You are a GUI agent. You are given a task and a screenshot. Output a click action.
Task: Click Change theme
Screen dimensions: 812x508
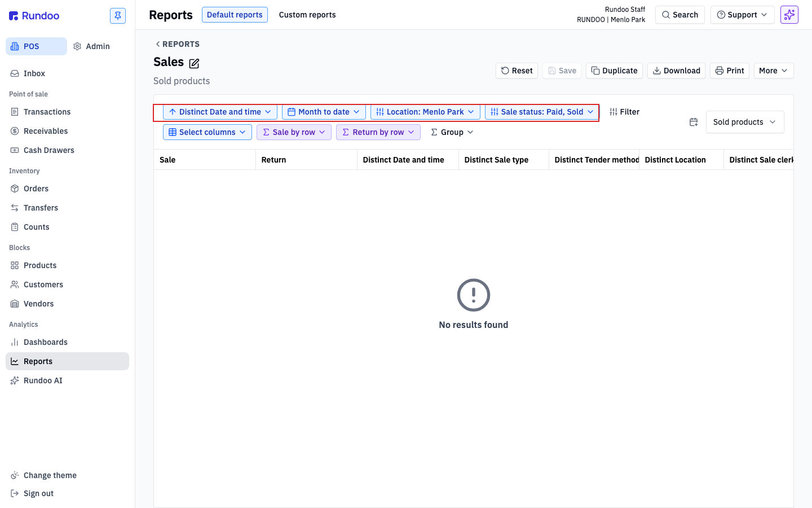click(x=67, y=475)
